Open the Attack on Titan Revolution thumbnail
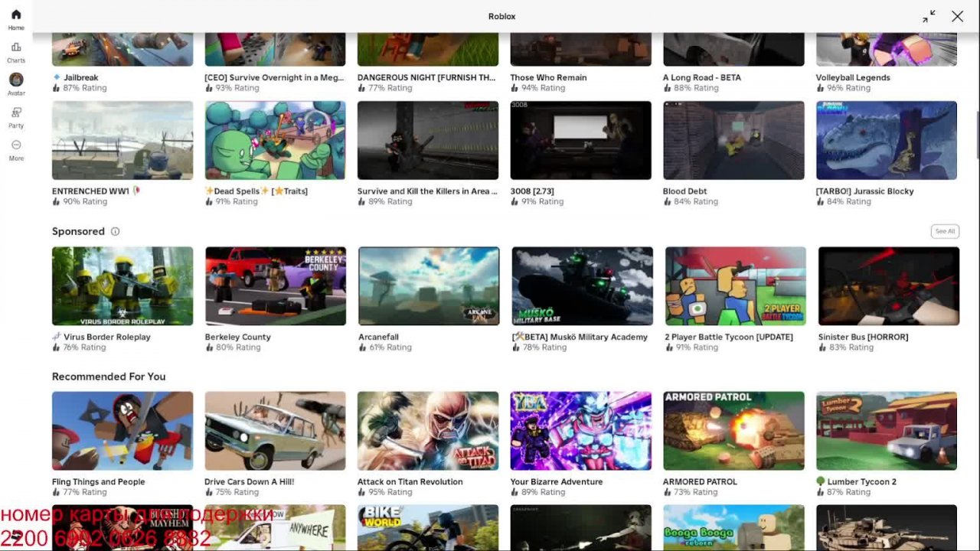 pos(428,431)
